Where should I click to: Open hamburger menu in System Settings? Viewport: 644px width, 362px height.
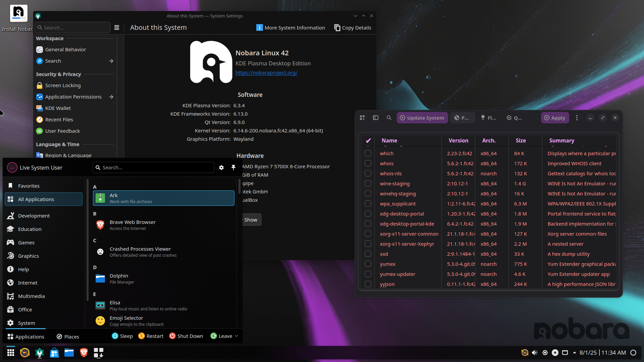coord(117,27)
